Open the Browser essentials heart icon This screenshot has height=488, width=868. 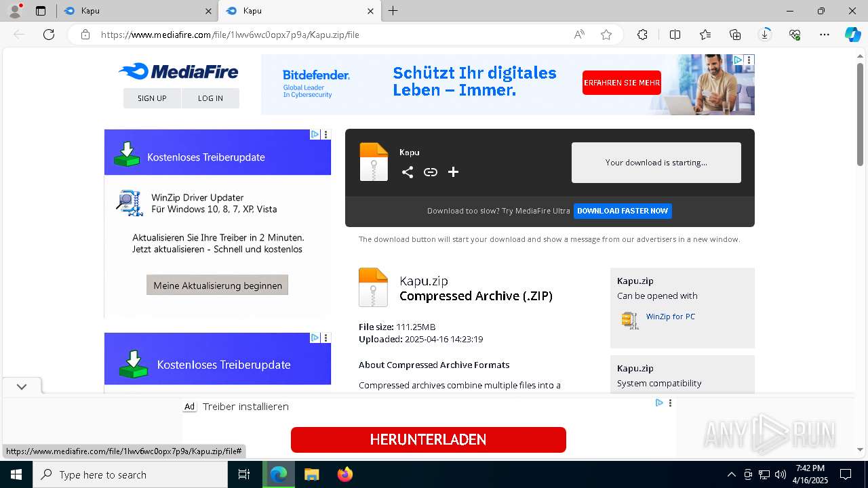[x=795, y=35]
